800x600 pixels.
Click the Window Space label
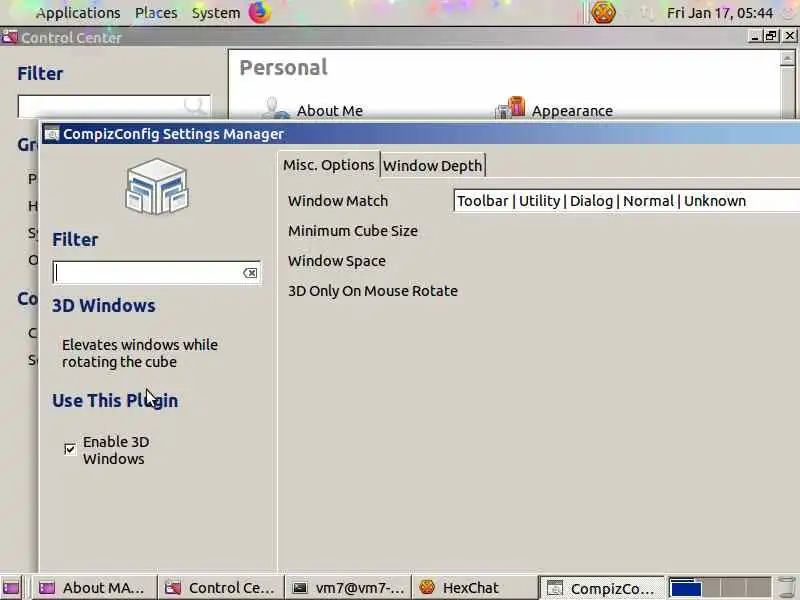point(337,261)
